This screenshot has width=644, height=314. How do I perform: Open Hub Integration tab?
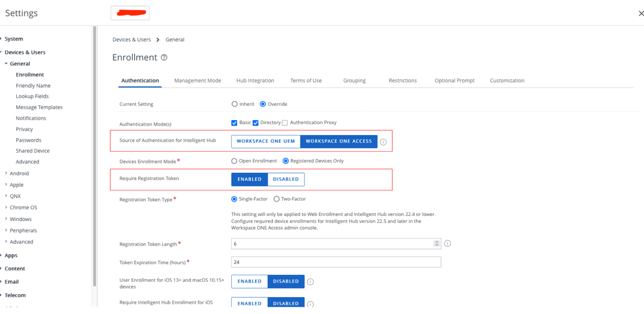point(255,80)
